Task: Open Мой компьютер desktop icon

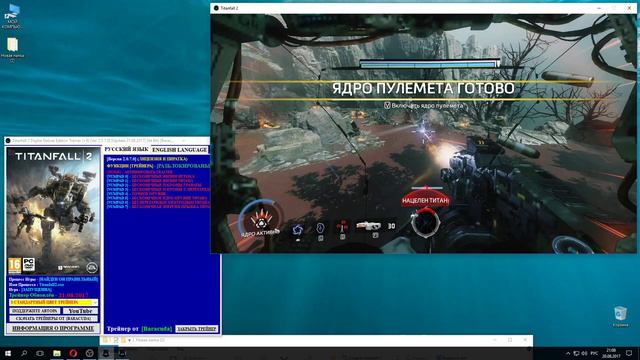Action: point(12,16)
